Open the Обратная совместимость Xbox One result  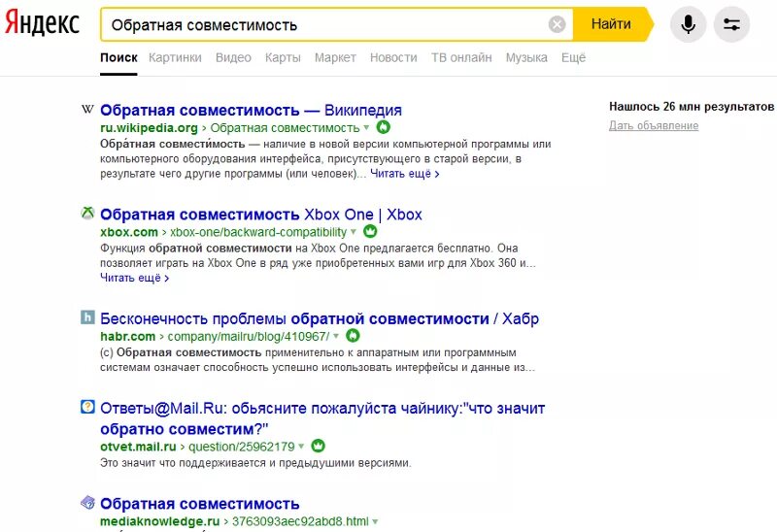(261, 215)
